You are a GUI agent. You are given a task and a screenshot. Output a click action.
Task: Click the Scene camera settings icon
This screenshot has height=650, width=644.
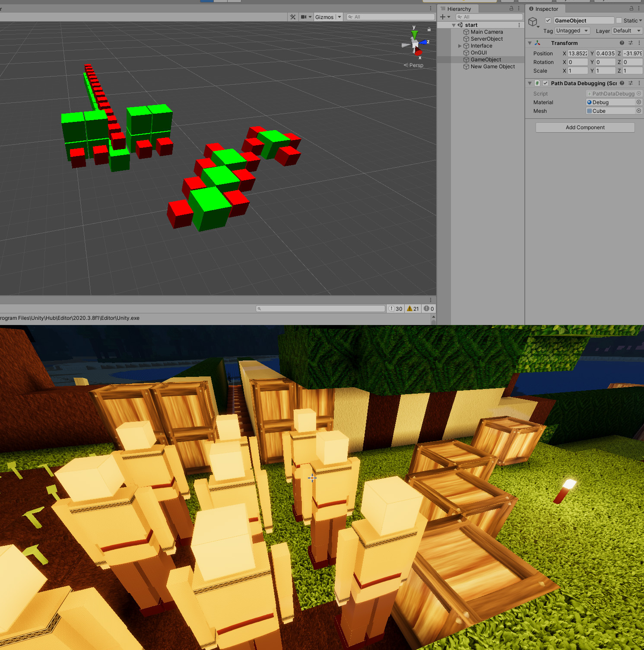304,17
